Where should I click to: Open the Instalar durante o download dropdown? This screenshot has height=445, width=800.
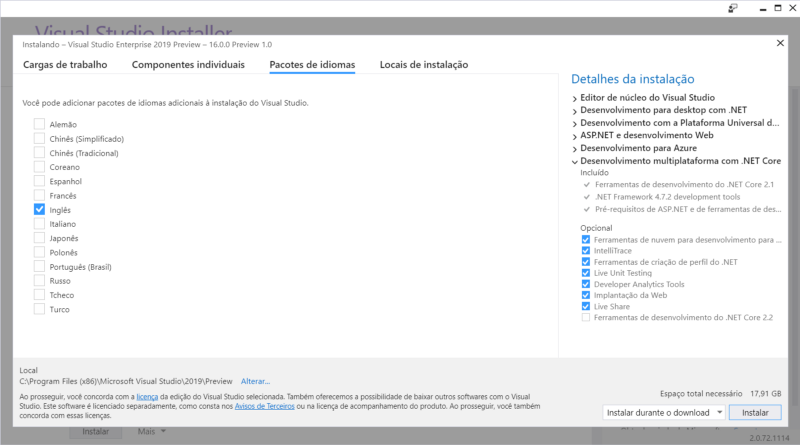click(664, 412)
